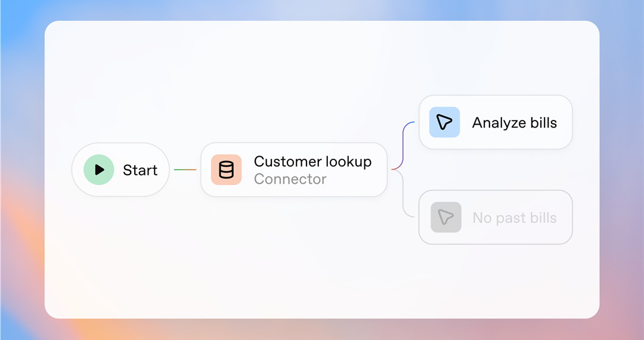Select the dimmed "No past bills" label
The width and height of the screenshot is (644, 340).
[x=514, y=218]
